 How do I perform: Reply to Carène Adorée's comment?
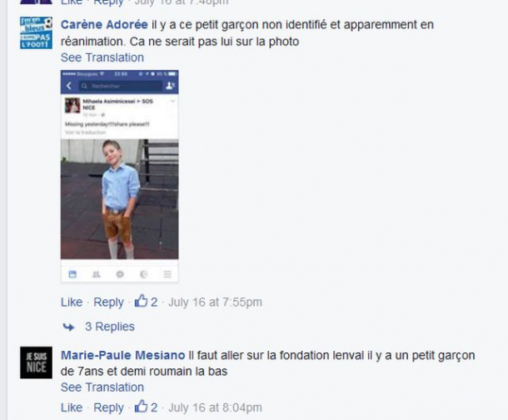108,302
